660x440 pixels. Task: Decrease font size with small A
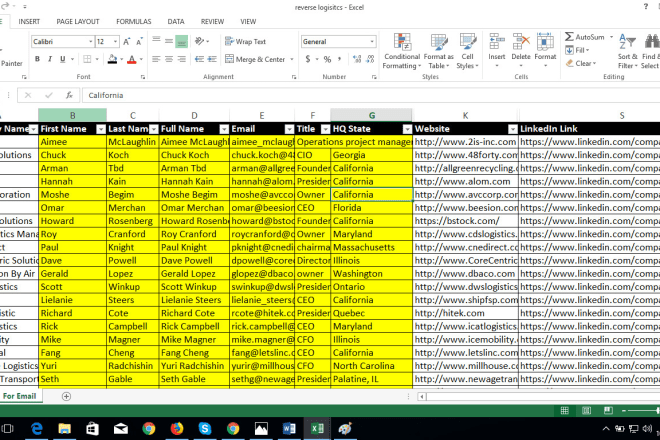139,41
